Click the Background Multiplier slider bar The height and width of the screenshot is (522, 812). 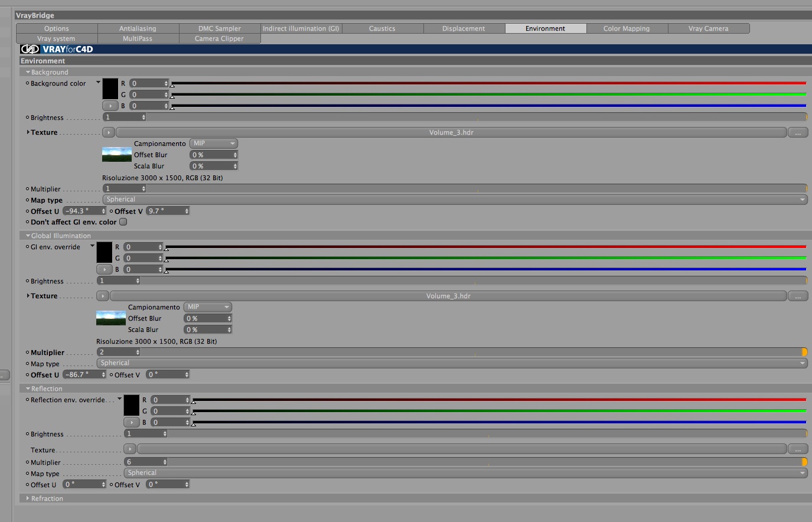point(477,188)
